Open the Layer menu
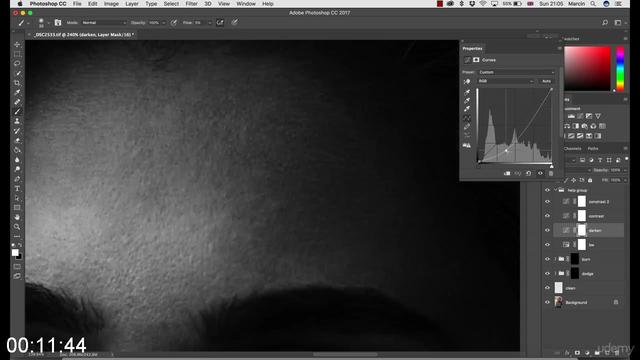640x360 pixels. point(132,4)
